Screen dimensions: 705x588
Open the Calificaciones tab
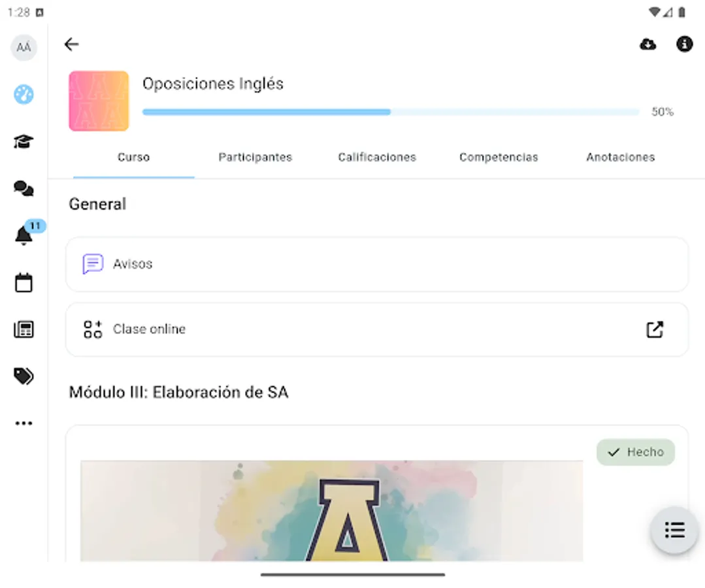tap(376, 157)
